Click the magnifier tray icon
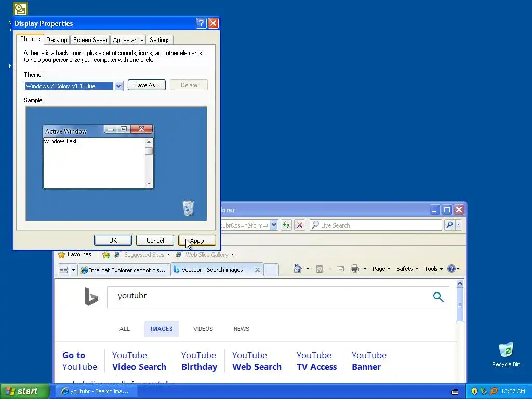Viewport: 532px width, 399px height. pyautogui.click(x=494, y=391)
